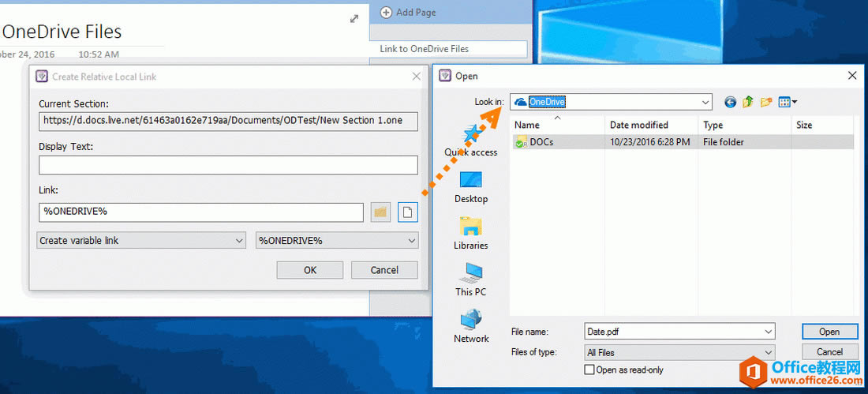Click the File folder type cell
868x394 pixels.
point(723,142)
